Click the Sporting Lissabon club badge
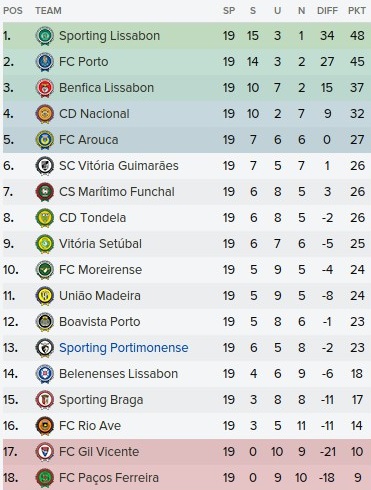 click(45, 36)
